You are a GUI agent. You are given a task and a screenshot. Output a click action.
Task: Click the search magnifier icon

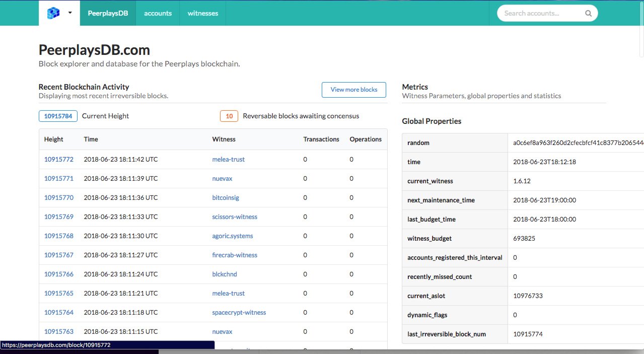point(588,14)
